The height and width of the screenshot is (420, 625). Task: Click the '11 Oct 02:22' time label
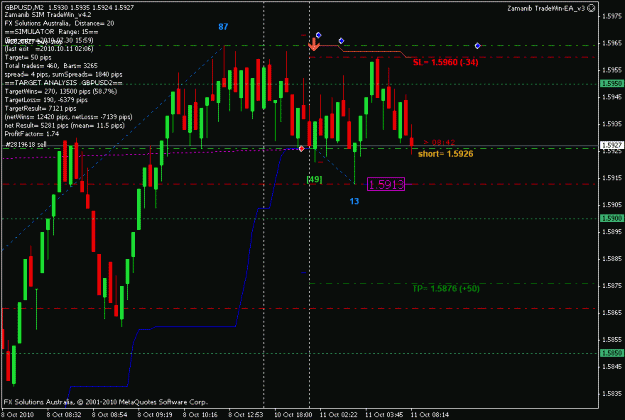tap(338, 414)
